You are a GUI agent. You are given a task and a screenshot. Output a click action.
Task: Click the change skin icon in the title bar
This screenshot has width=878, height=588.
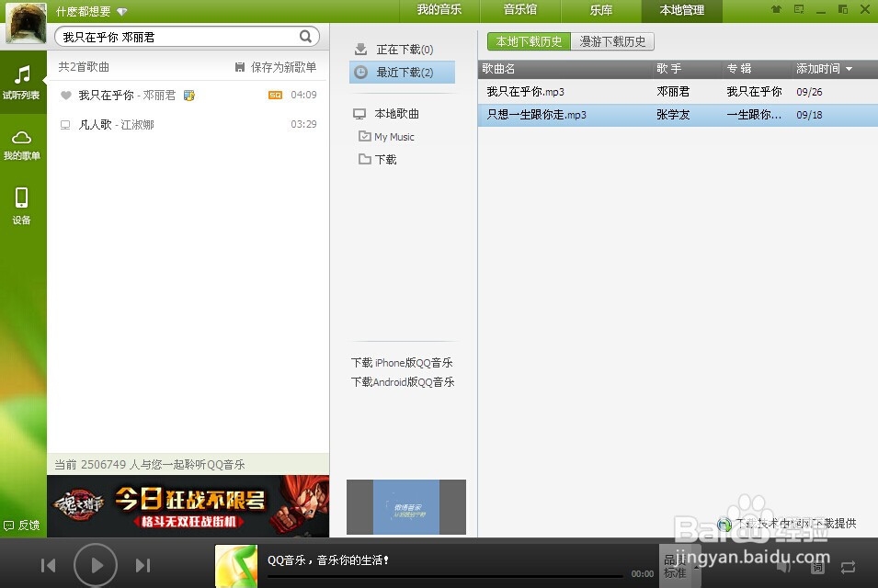pyautogui.click(x=777, y=9)
